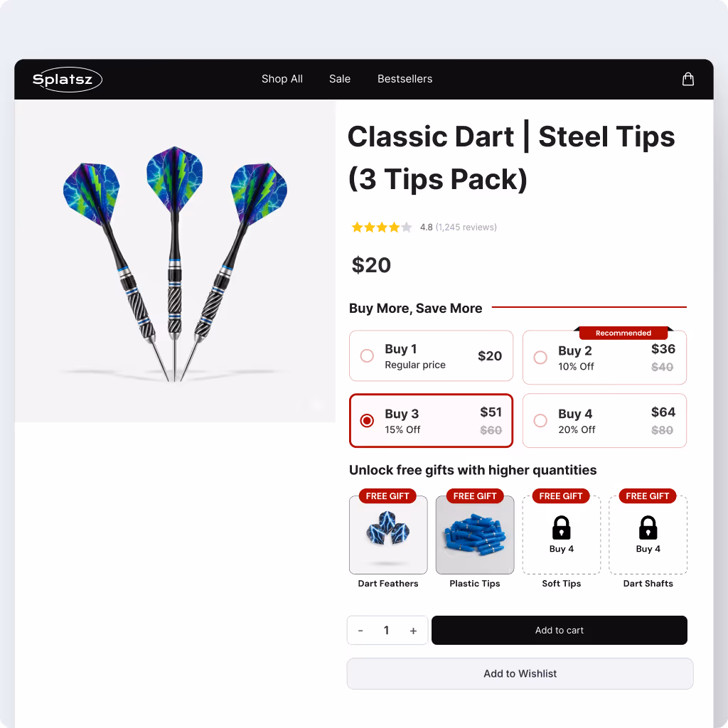The height and width of the screenshot is (728, 728).
Task: Increase quantity with the plus button
Action: tap(413, 631)
